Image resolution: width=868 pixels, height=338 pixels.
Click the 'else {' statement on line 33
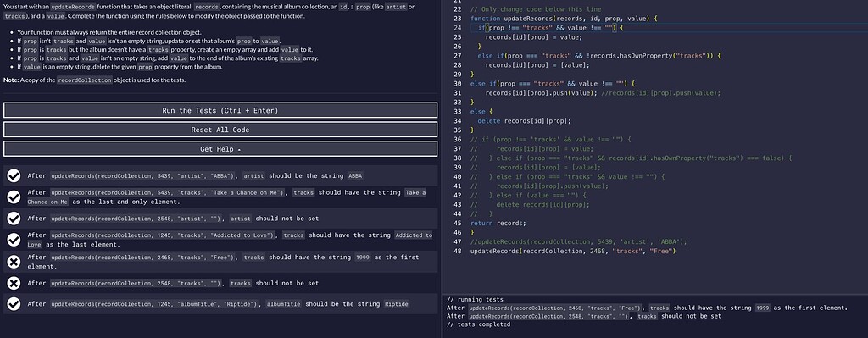tap(481, 111)
